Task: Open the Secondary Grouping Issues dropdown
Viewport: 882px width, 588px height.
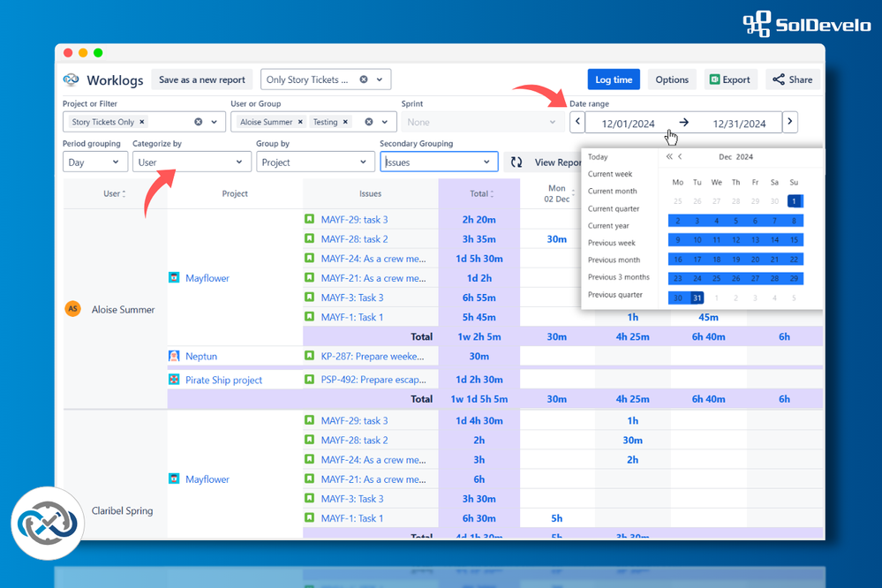Action: (x=439, y=162)
